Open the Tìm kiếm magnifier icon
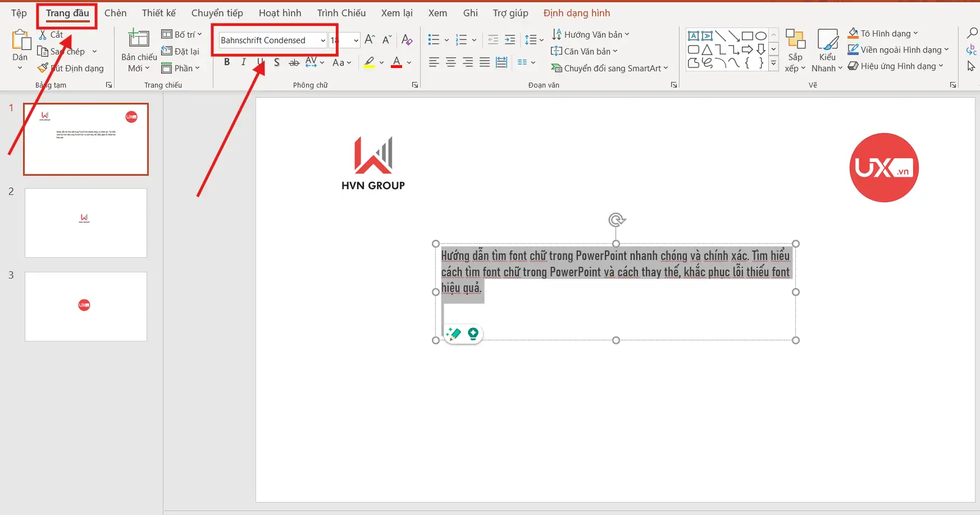This screenshot has height=515, width=980. (x=971, y=34)
